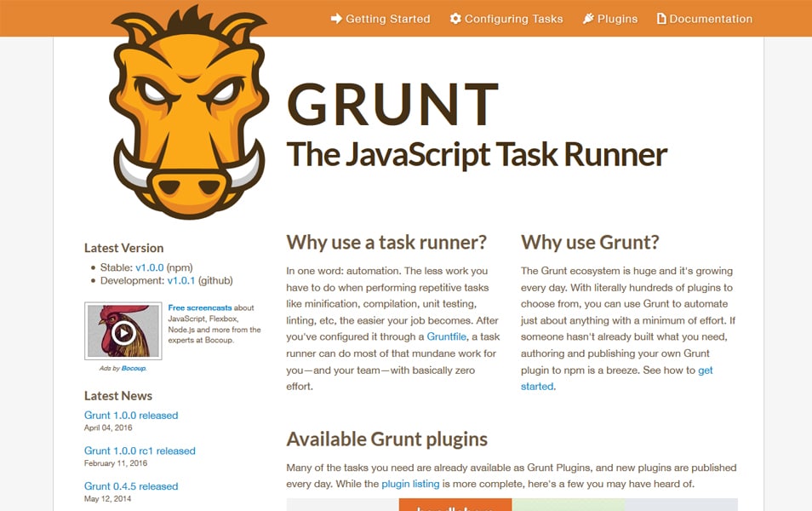Open the Configuring Tasks menu item
This screenshot has height=511, width=812.
pos(506,19)
